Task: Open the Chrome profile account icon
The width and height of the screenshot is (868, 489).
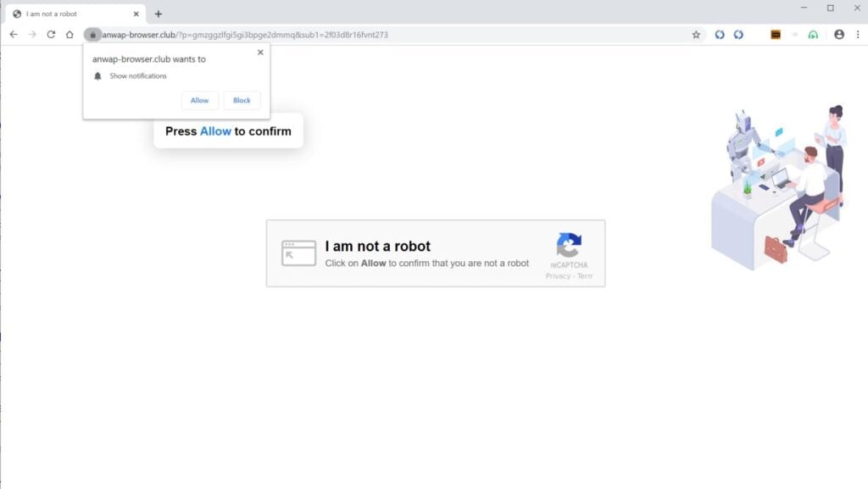Action: click(x=838, y=35)
